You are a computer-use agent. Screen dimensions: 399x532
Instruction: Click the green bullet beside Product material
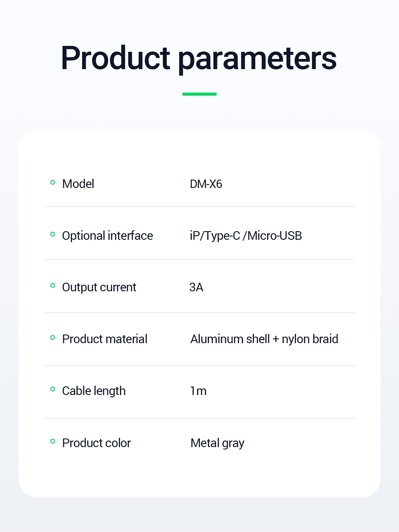tap(53, 337)
